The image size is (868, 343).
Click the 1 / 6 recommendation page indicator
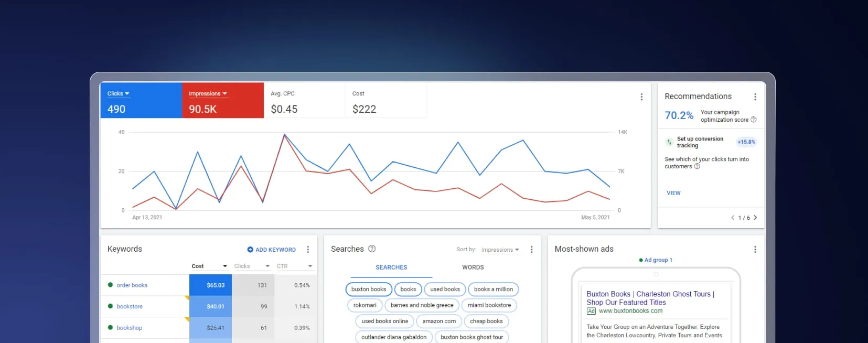tap(744, 218)
